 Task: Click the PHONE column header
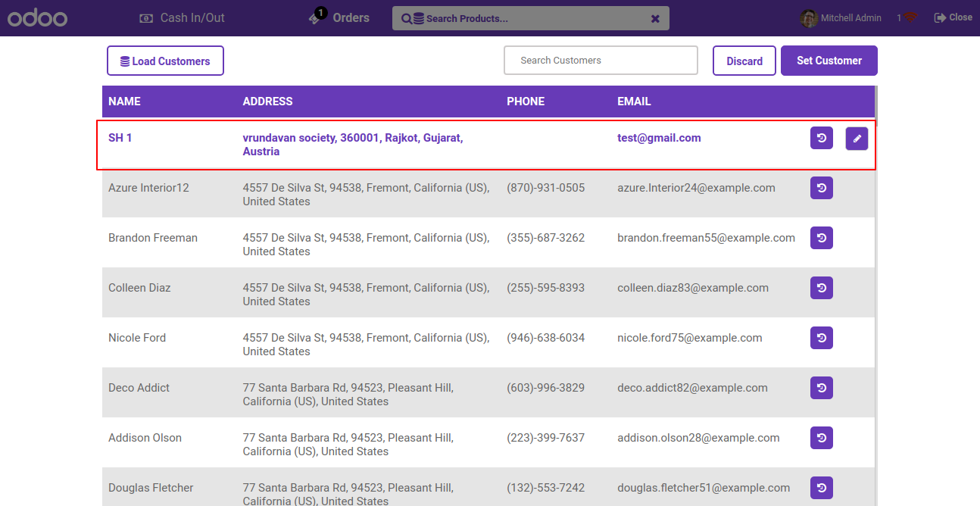coord(526,102)
